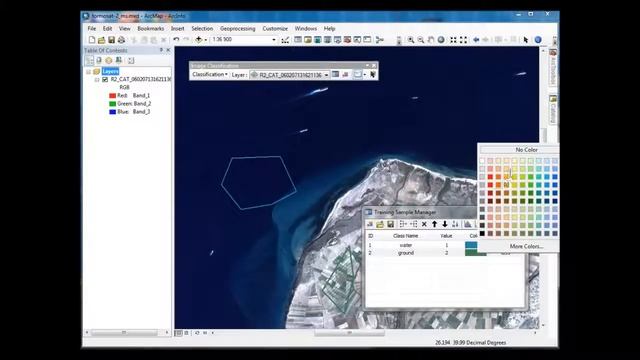Click the Class Name column header
The image size is (640, 360).
pyautogui.click(x=405, y=236)
